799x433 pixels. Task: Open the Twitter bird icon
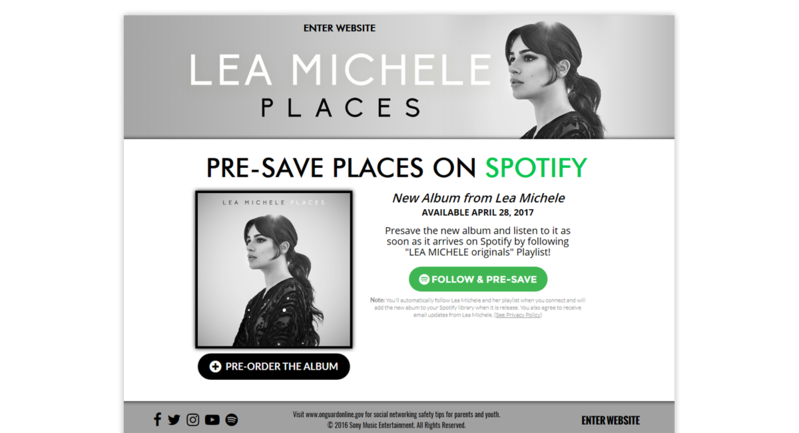pyautogui.click(x=174, y=420)
